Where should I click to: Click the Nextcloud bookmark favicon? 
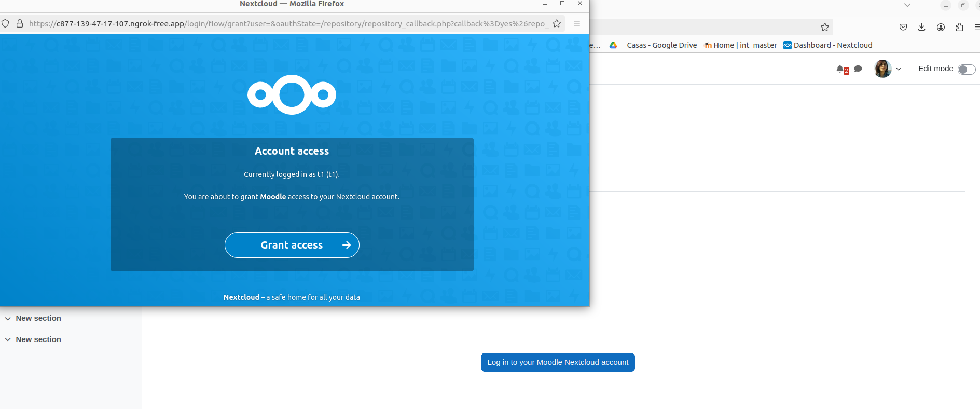[788, 45]
